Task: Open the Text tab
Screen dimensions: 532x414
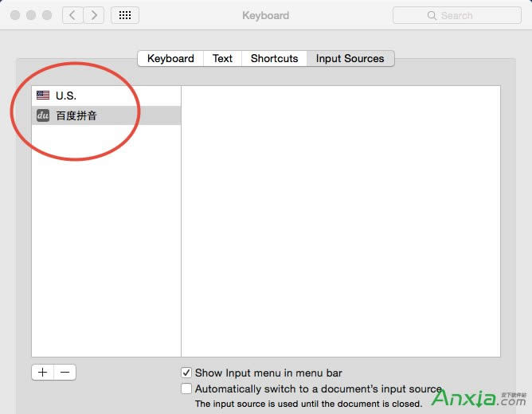Action: tap(223, 58)
